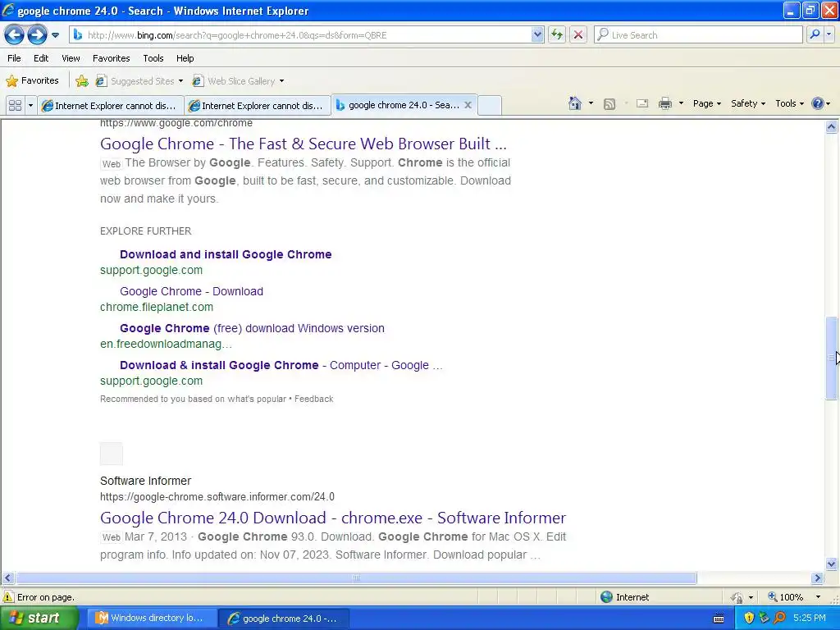Refresh the page with the green arrows icon
840x630 pixels.
tap(557, 35)
